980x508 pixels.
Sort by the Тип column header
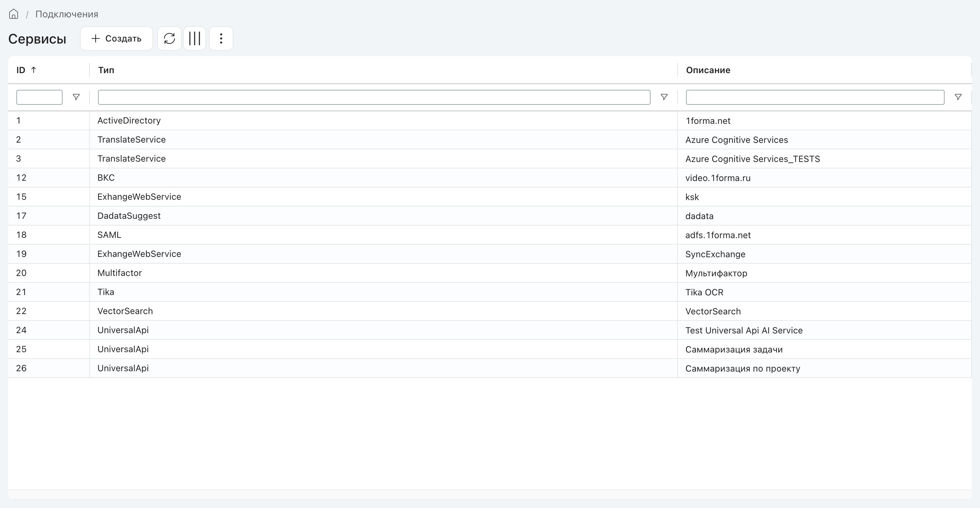pos(106,70)
